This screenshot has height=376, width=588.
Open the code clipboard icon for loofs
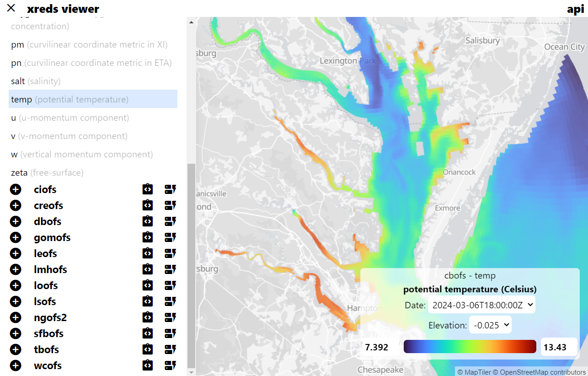147,285
